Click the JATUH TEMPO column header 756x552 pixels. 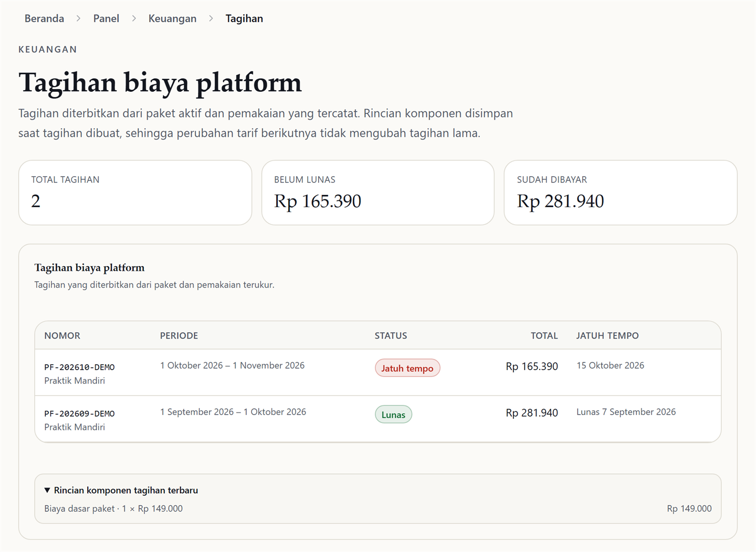click(607, 336)
